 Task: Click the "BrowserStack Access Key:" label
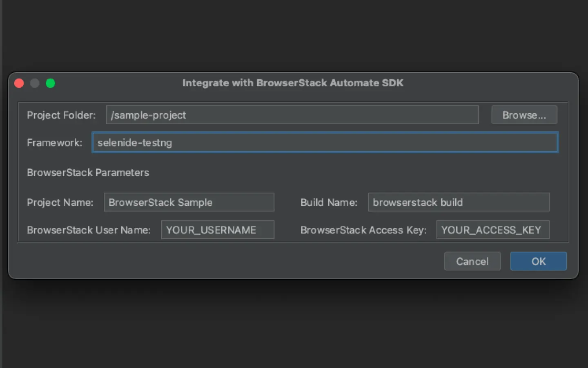tap(363, 230)
